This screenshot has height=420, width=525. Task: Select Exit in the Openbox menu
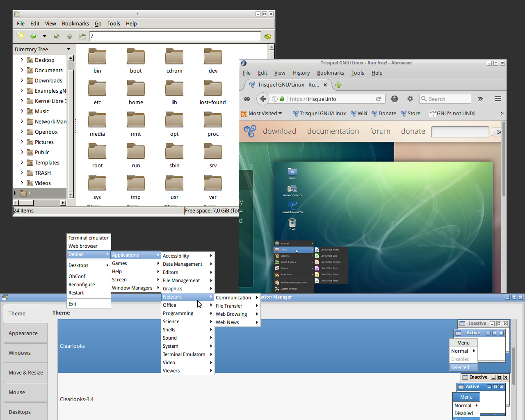[89, 304]
